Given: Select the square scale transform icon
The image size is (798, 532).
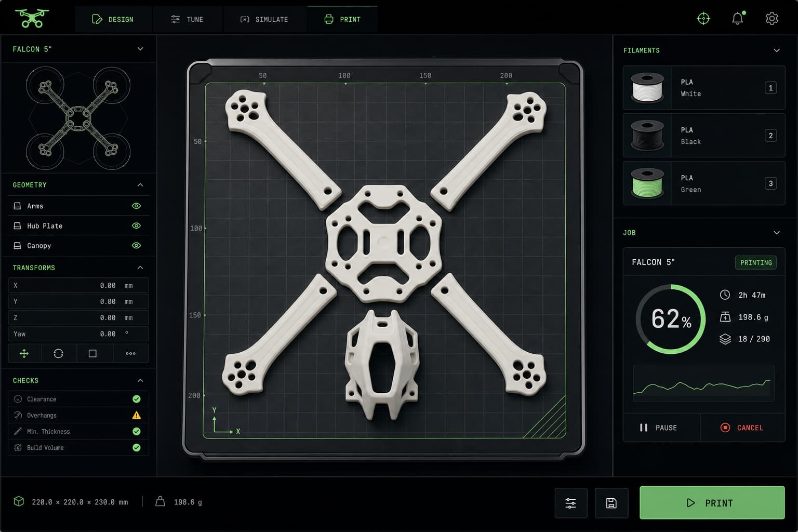Looking at the screenshot, I should tap(92, 353).
